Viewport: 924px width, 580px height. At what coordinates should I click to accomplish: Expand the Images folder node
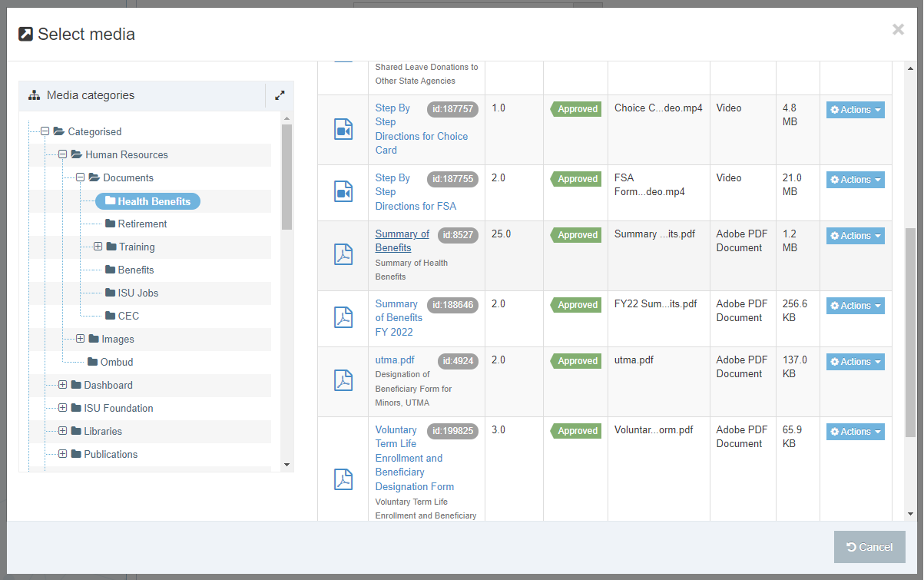[81, 339]
